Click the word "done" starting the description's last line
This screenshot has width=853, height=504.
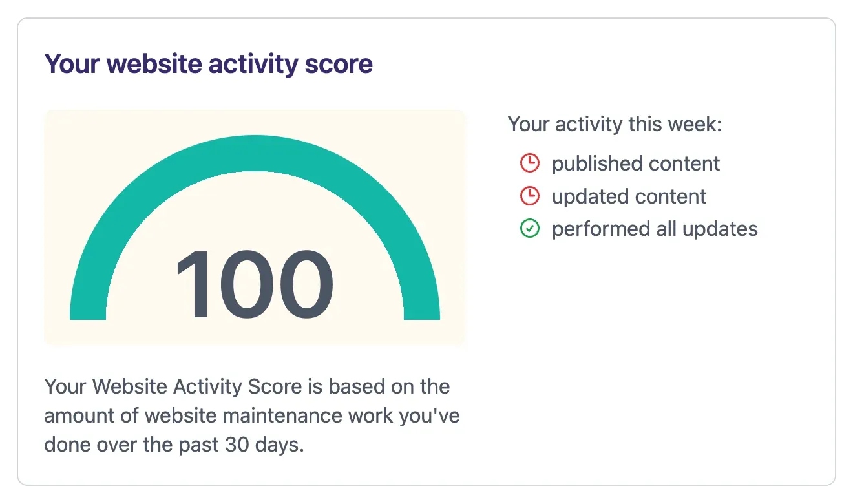point(65,445)
